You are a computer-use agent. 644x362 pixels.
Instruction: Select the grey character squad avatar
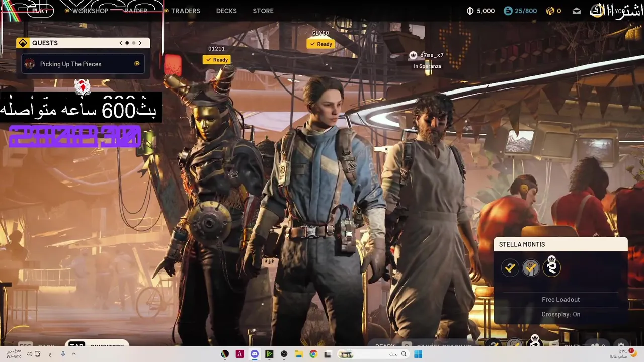tap(531, 268)
